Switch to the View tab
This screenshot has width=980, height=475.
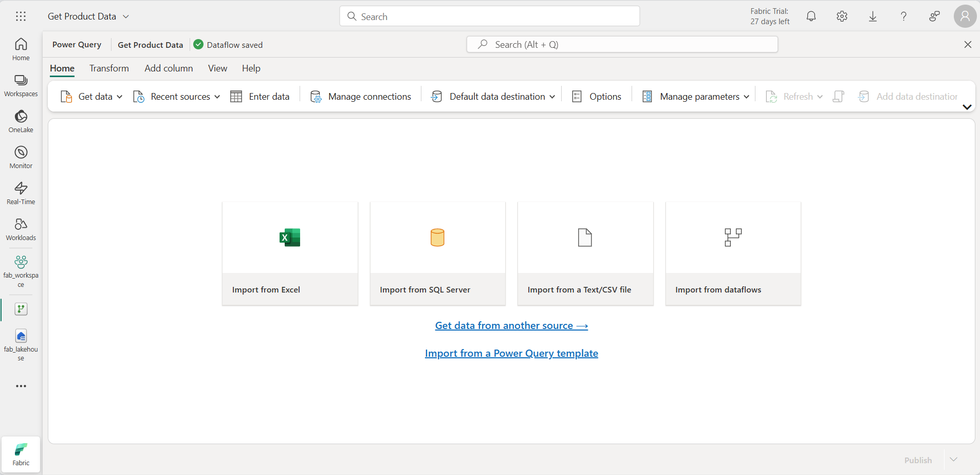point(217,68)
